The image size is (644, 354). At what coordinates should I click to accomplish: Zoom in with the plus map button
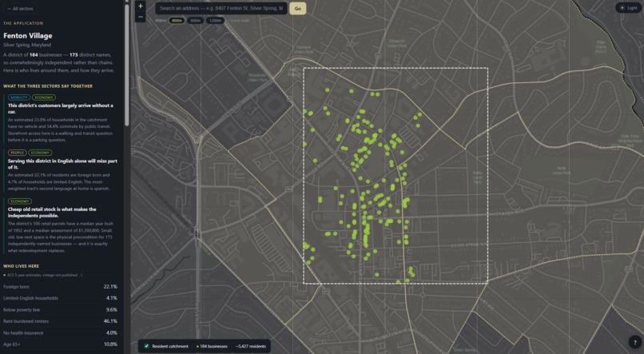point(140,6)
